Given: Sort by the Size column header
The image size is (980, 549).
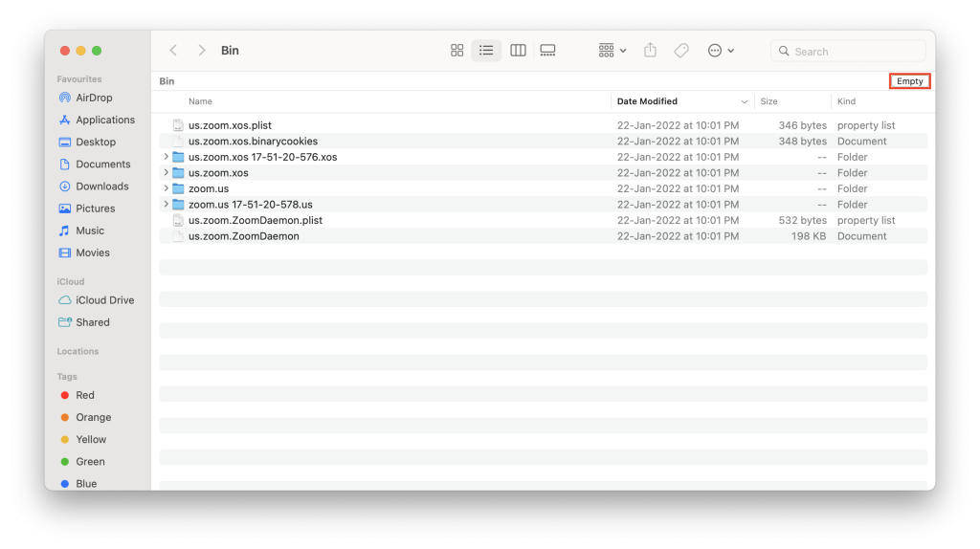Looking at the screenshot, I should pyautogui.click(x=768, y=101).
